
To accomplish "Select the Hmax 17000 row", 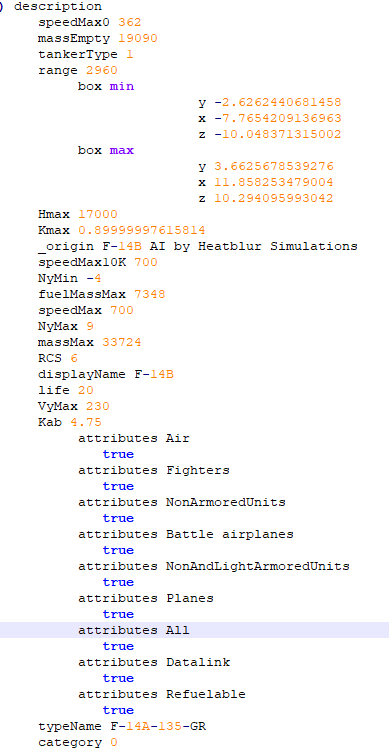I will click(x=78, y=214).
